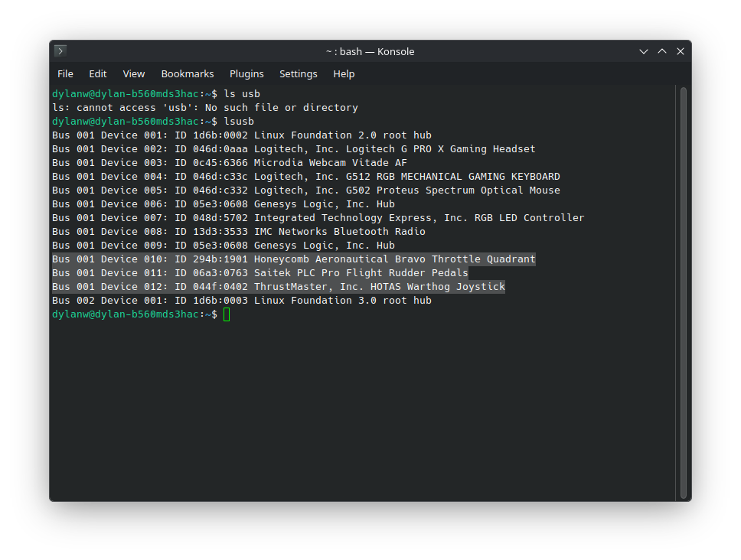This screenshot has height=560, width=741.
Task: Click the Device 009 Genesys Logic Hub line
Action: click(223, 245)
